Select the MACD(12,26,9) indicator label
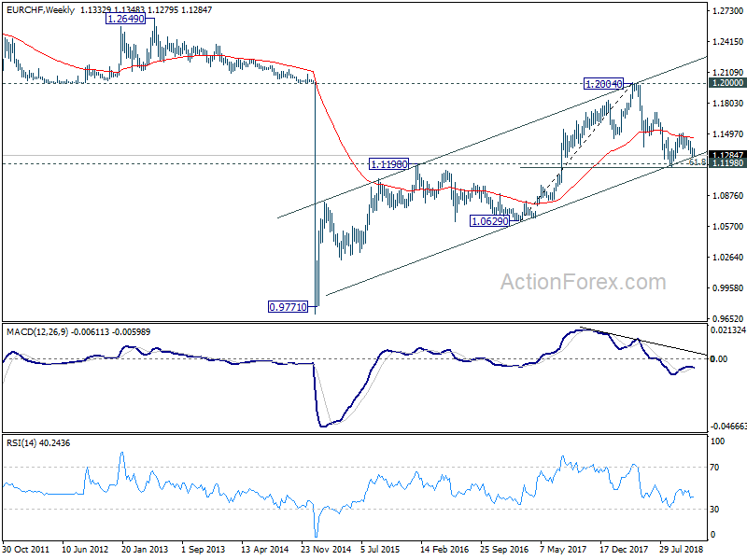This screenshot has width=747, height=560. tap(78, 332)
